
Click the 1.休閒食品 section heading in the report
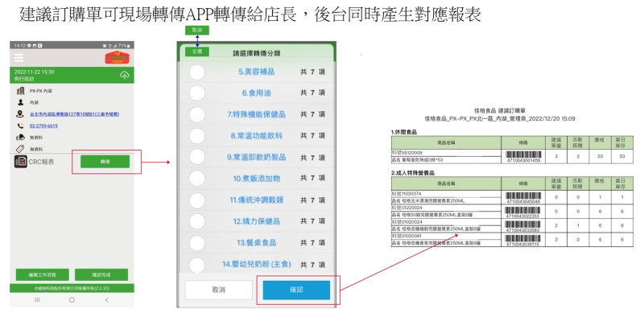pos(404,132)
